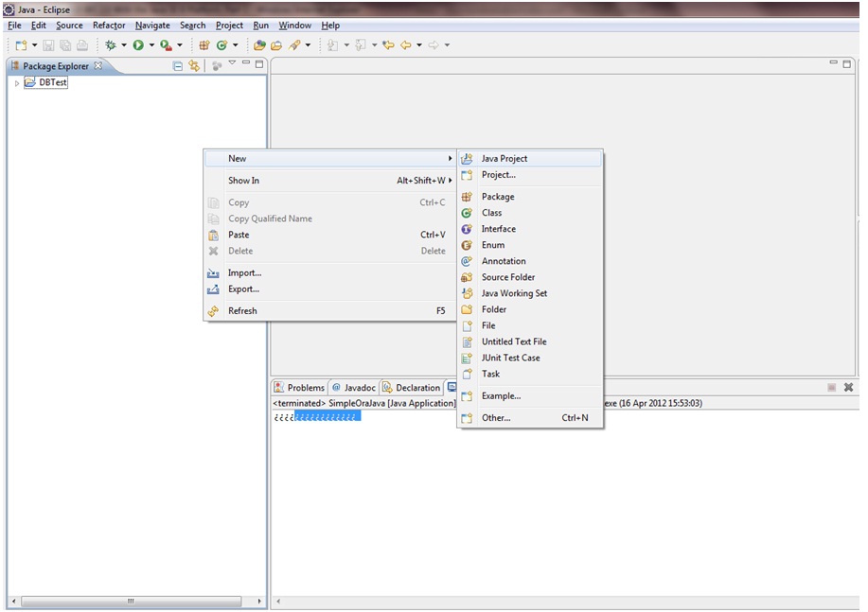The image size is (868, 612).
Task: Open the Run button's dropdown menu
Action: click(x=151, y=44)
